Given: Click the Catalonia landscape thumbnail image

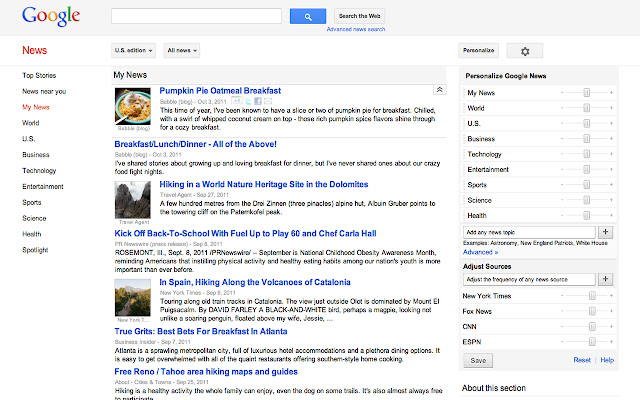Looking at the screenshot, I should (133, 298).
